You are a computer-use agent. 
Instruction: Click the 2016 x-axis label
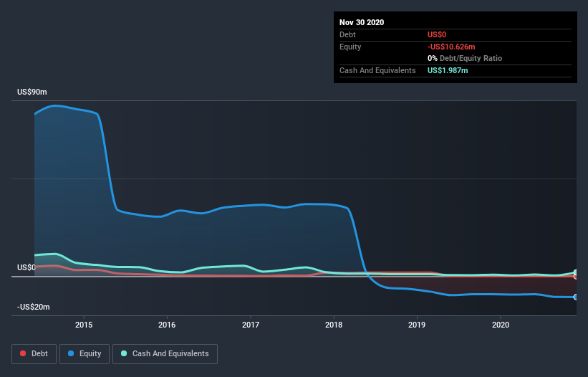[x=167, y=325]
